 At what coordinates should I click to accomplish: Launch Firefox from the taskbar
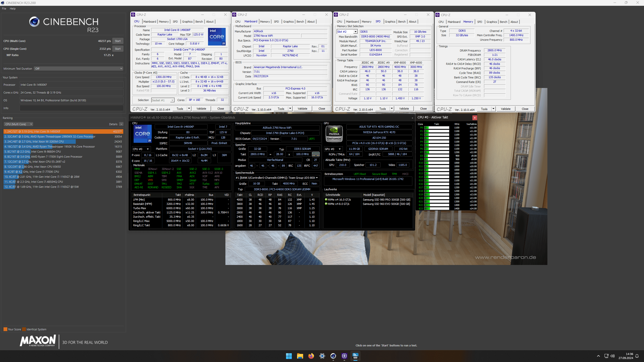click(x=311, y=356)
